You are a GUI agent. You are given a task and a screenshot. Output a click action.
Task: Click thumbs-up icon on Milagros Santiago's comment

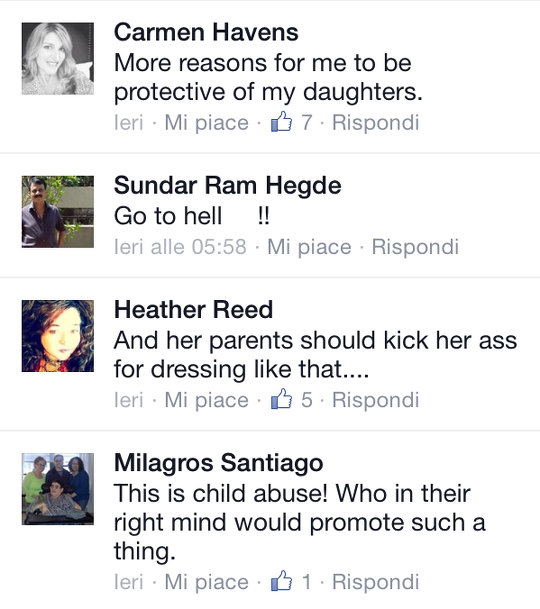281,581
